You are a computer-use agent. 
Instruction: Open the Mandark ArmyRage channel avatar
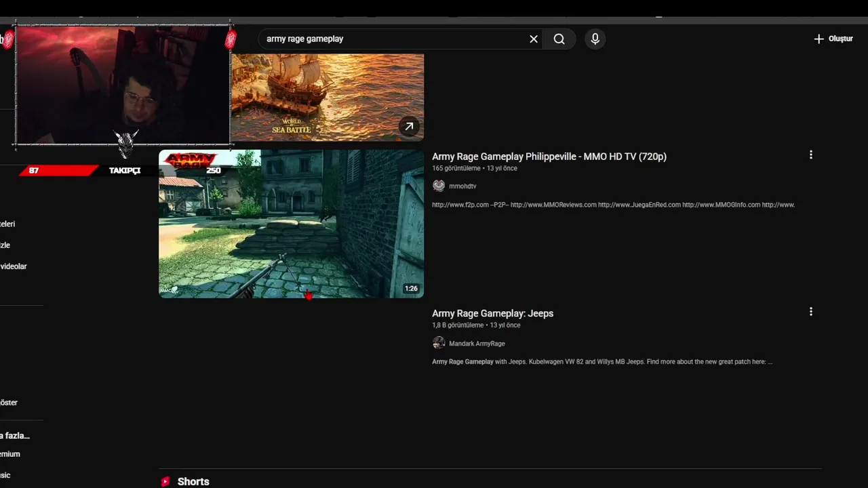(439, 343)
